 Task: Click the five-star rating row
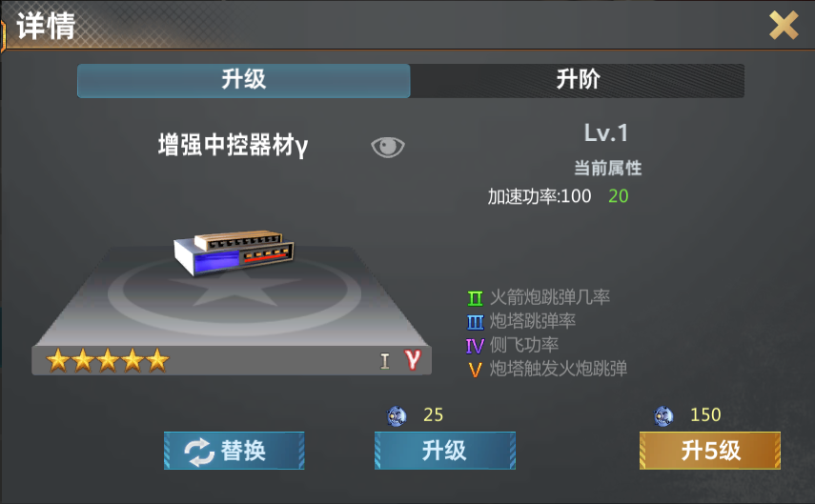(108, 360)
